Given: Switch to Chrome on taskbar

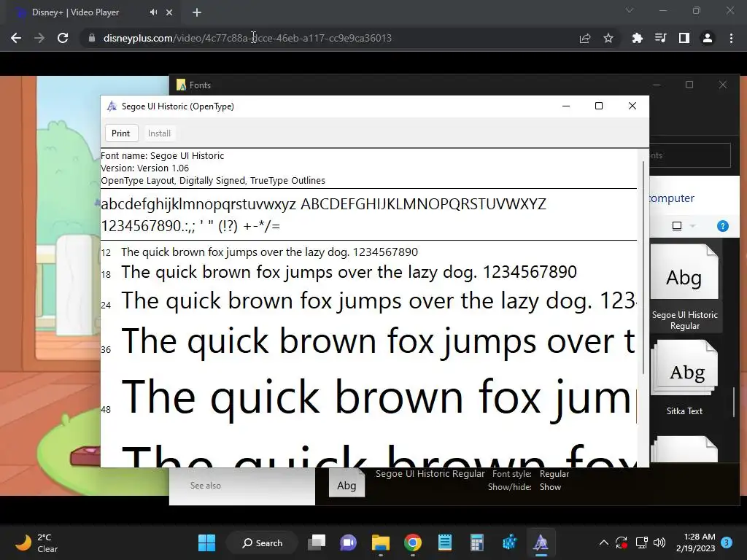Looking at the screenshot, I should pos(413,542).
